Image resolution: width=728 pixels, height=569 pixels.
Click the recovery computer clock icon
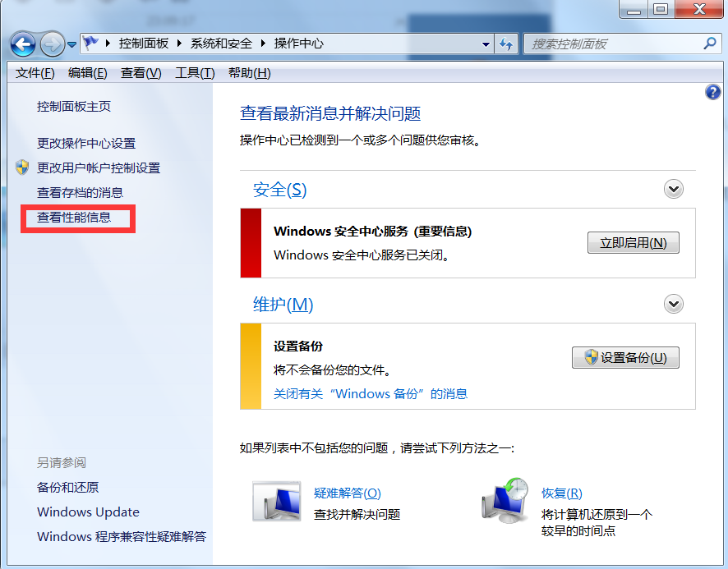[505, 500]
